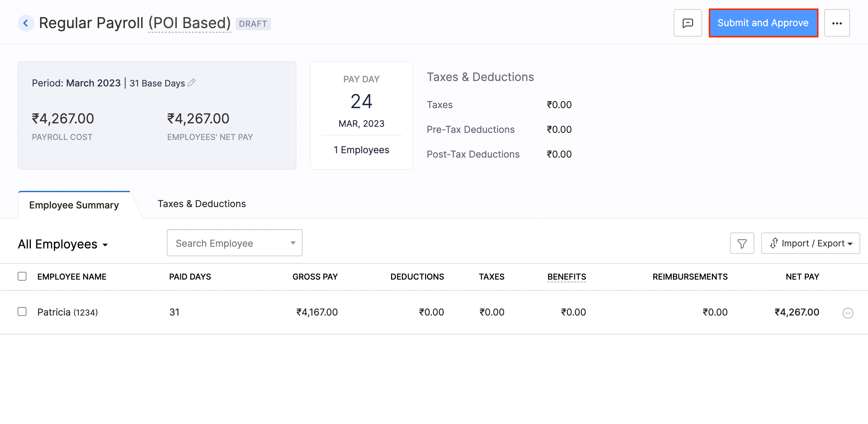Switch to the Taxes & Deductions tab
The width and height of the screenshot is (868, 424).
(x=201, y=203)
